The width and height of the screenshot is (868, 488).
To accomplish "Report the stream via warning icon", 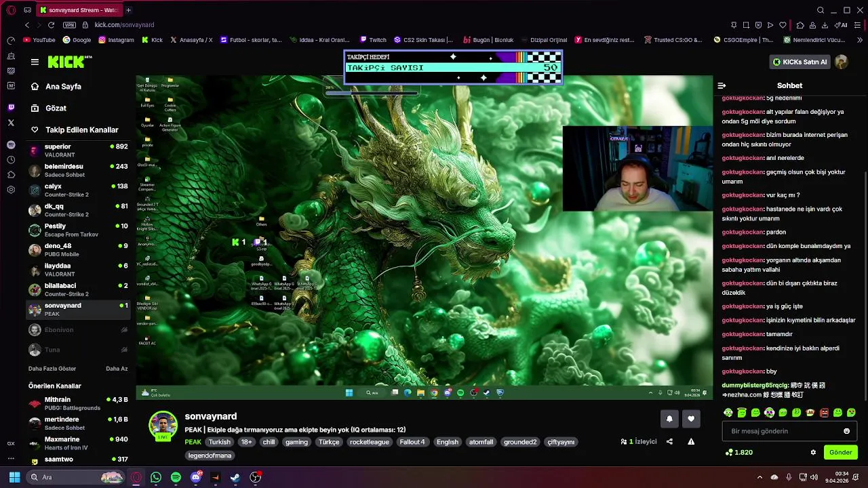I will (691, 441).
